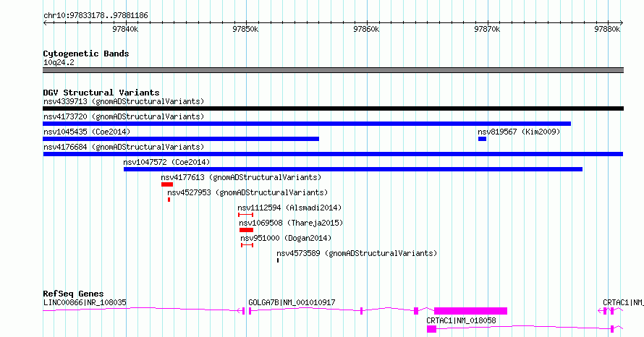Screen dimensions: 644x337
Task: Open the GOLGA7B|NM_001010917 gene label
Action: 292,302
